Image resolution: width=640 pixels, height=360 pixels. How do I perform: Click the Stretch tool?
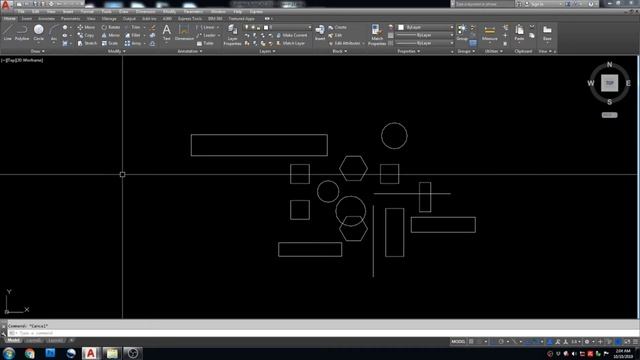tap(87, 43)
